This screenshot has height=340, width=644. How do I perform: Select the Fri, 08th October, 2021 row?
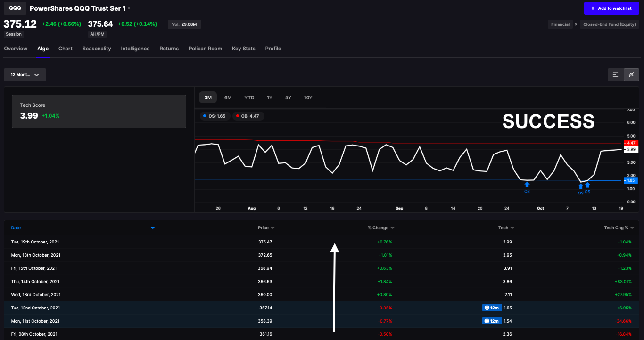click(322, 334)
